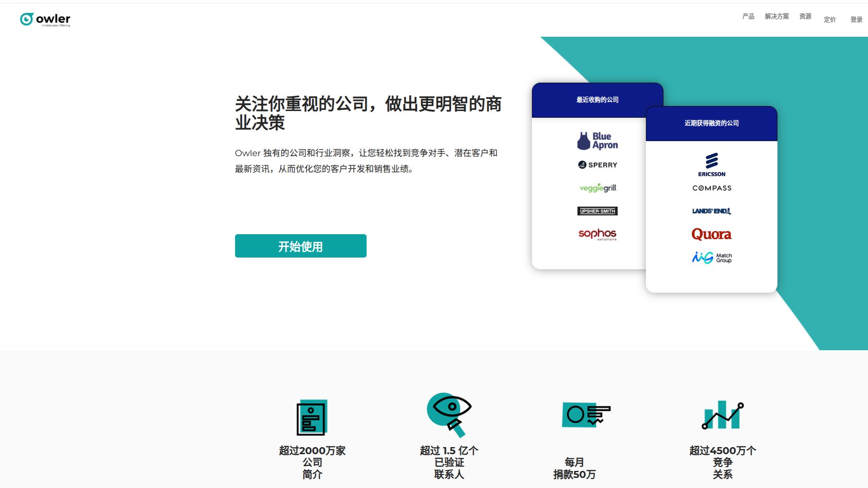Click the 登录 login link
Viewport: 868px width, 488px height.
pos(856,20)
